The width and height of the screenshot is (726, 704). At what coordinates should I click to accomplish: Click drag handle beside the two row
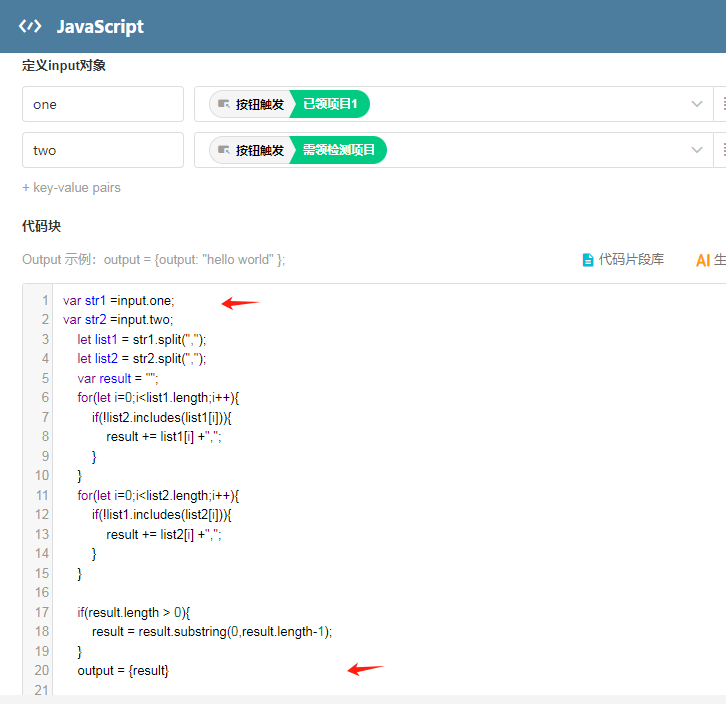point(722,150)
